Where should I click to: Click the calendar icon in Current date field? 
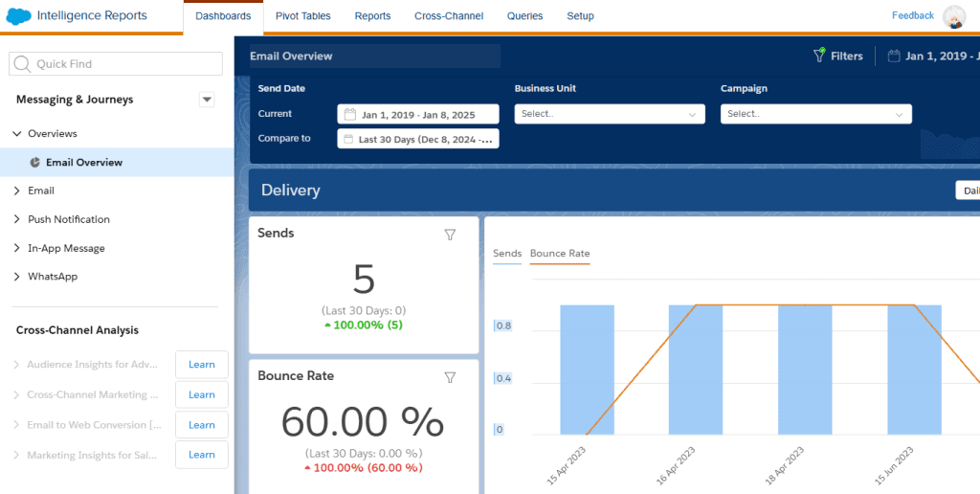tap(350, 115)
